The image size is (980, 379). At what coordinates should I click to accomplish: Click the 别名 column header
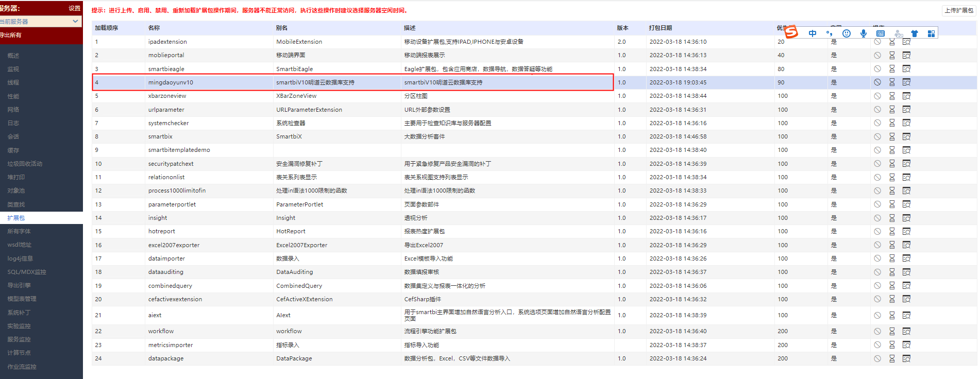pyautogui.click(x=282, y=28)
